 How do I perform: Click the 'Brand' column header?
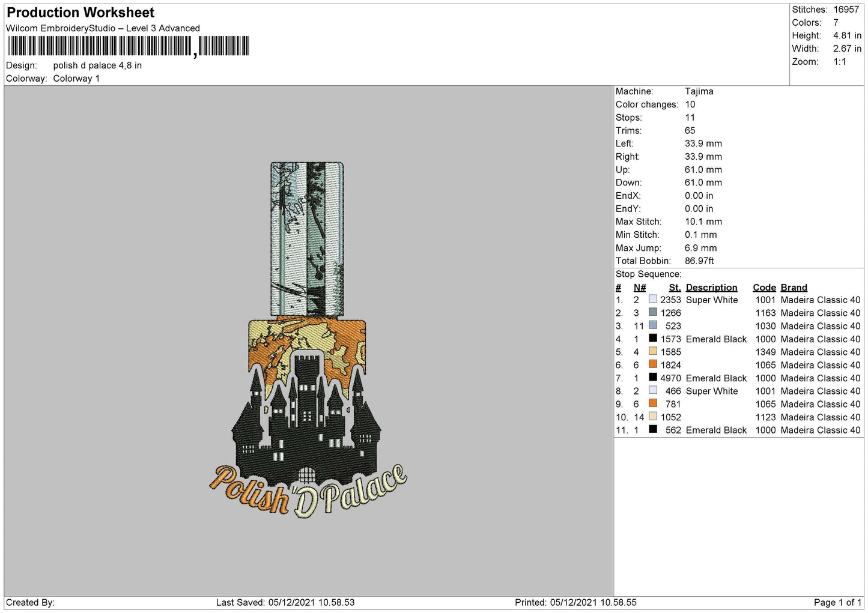(794, 288)
